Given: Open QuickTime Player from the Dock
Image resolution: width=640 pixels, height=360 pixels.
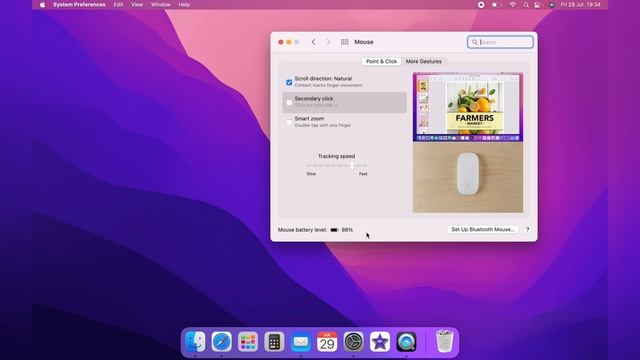Looking at the screenshot, I should [406, 341].
